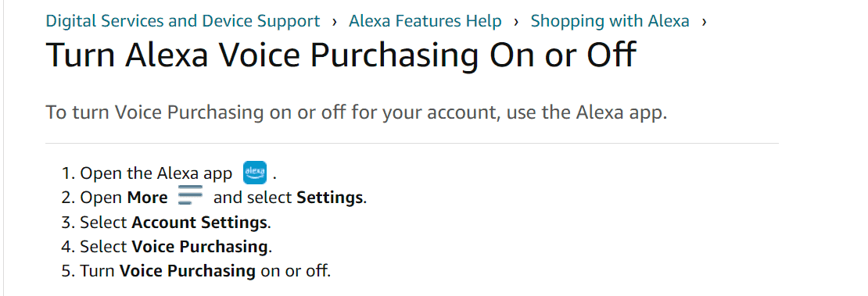Click bold Voice Purchasing in step 5
Viewport: 868px width, 296px height.
click(188, 271)
